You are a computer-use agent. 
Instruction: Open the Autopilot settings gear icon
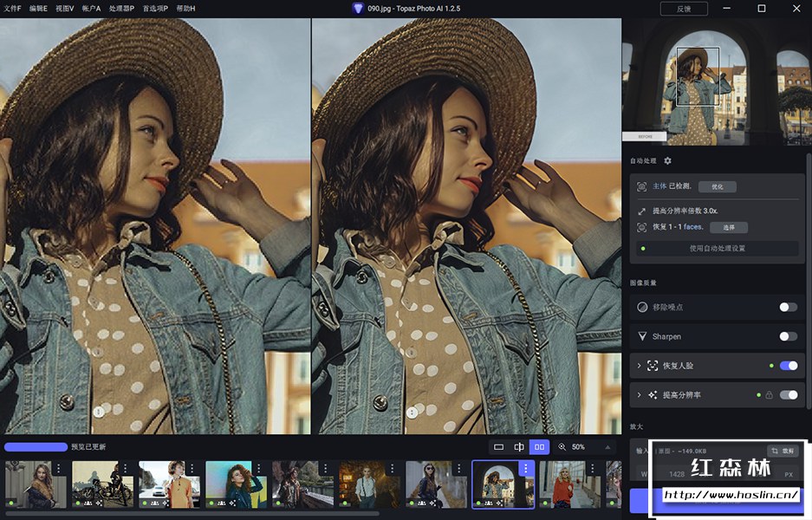[667, 161]
